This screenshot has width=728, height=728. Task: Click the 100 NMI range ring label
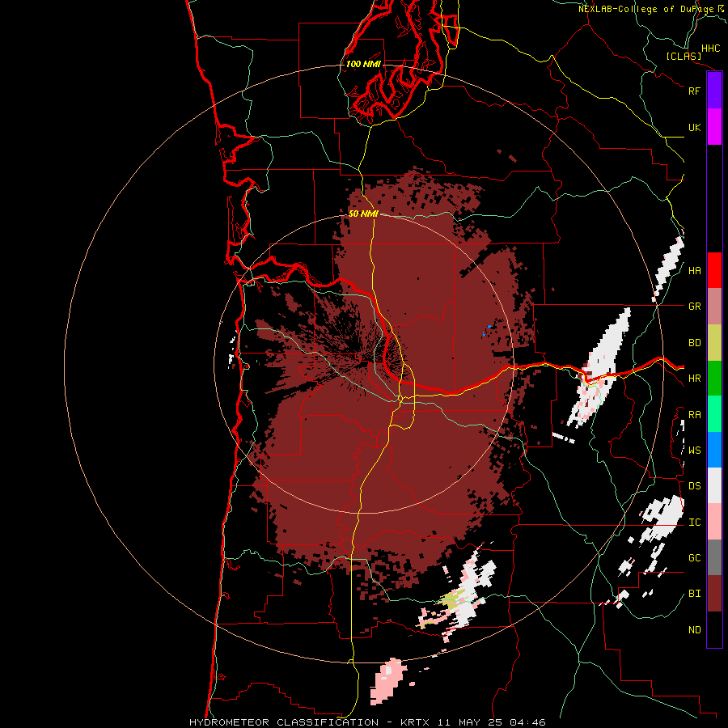(x=363, y=64)
